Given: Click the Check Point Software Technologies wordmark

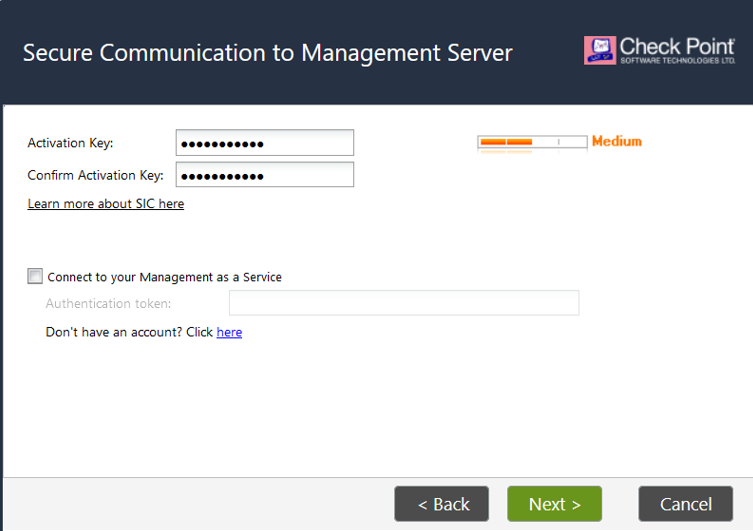Looking at the screenshot, I should pos(677,50).
